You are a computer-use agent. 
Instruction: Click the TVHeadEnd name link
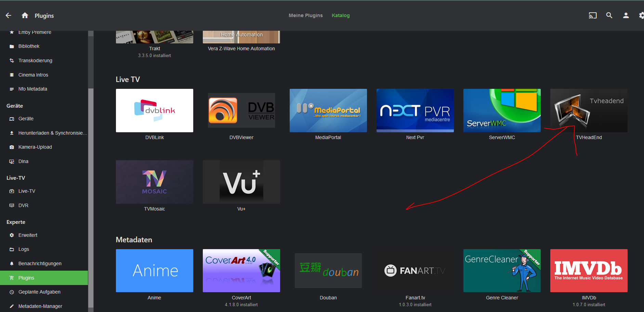(589, 137)
